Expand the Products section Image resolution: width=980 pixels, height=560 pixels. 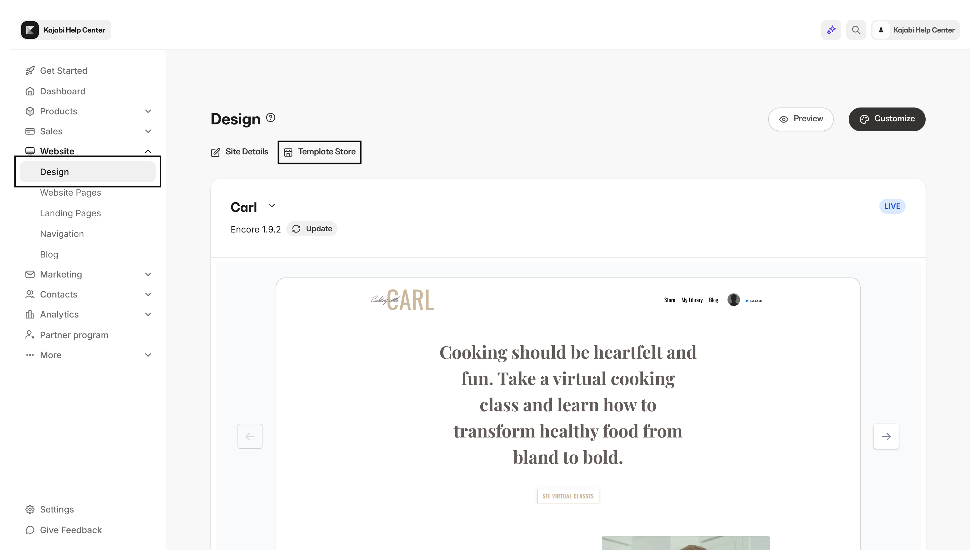coord(148,111)
